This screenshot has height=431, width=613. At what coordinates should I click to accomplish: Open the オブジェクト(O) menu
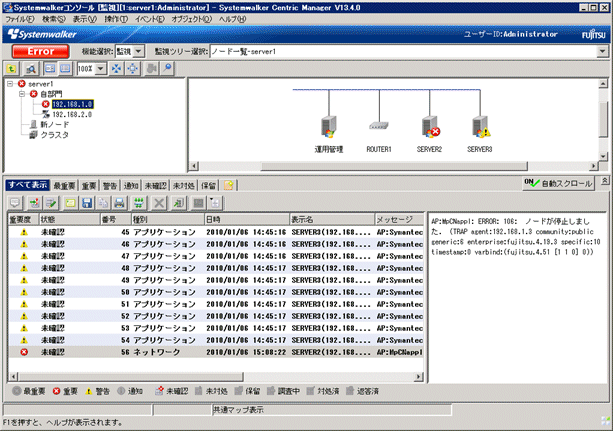192,19
